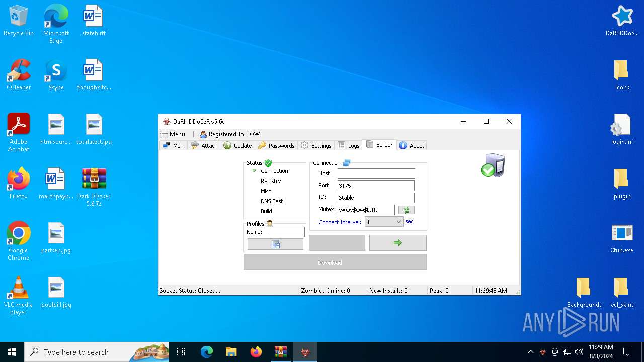Open Recycle Bin desktop icon
Image resolution: width=644 pixels, height=362 pixels.
pyautogui.click(x=19, y=21)
